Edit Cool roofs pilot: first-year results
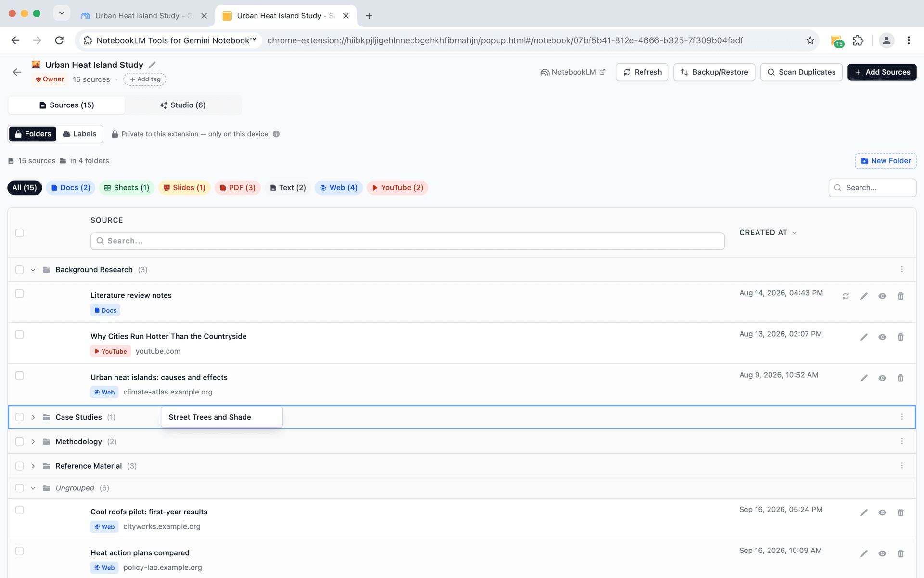924x578 pixels. click(x=864, y=512)
